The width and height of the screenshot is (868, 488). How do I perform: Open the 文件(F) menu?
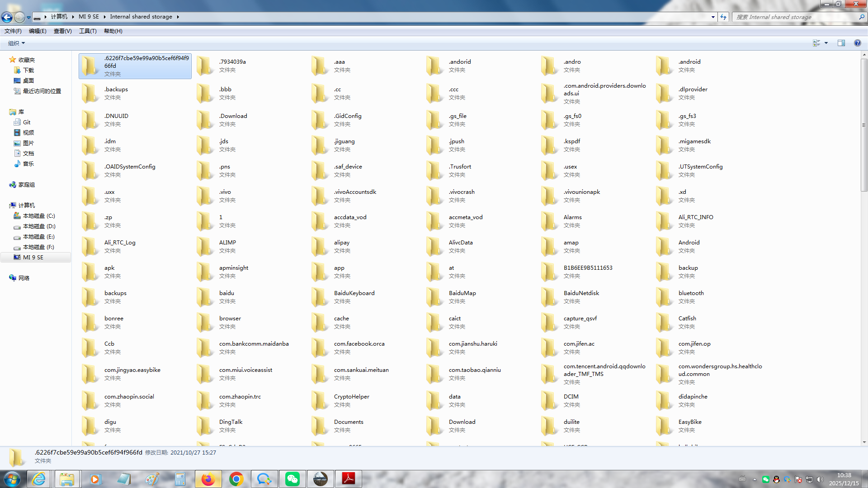point(13,31)
